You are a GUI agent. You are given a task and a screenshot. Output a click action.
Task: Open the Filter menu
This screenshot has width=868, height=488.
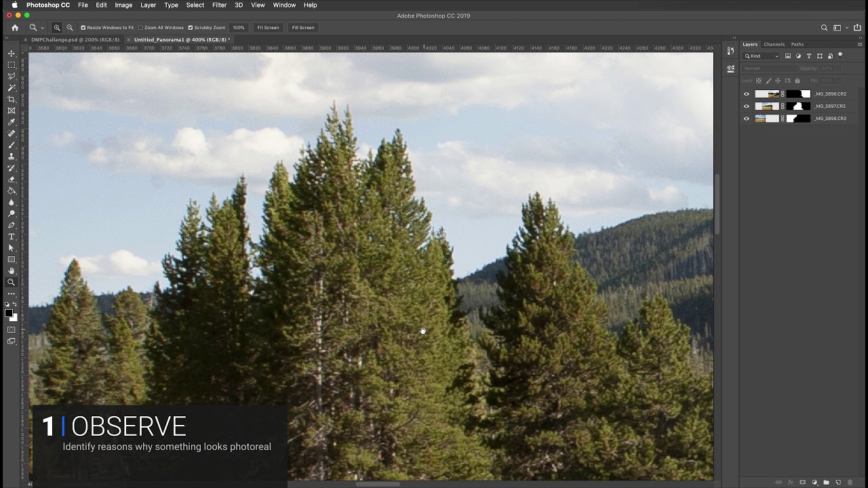coord(219,5)
